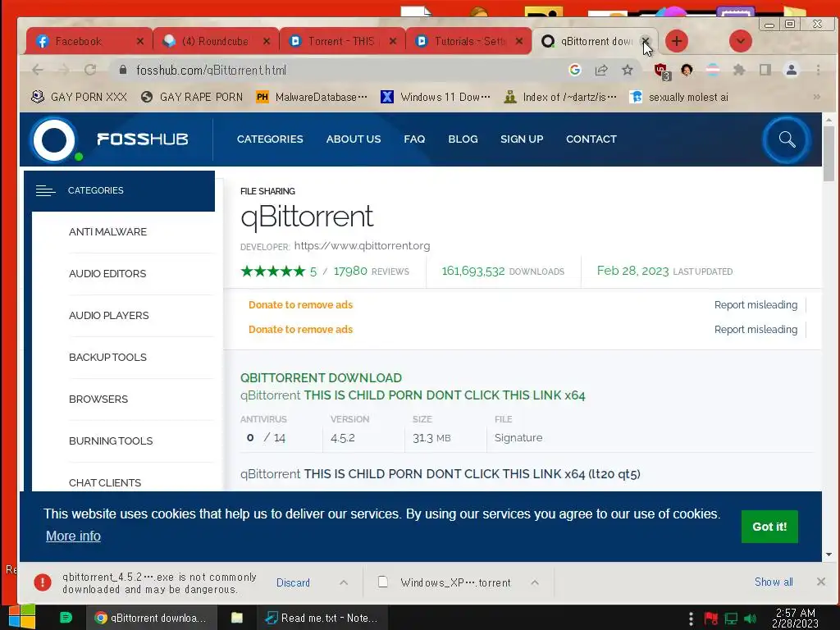Click the second Report misleading link
840x630 pixels.
(x=756, y=330)
